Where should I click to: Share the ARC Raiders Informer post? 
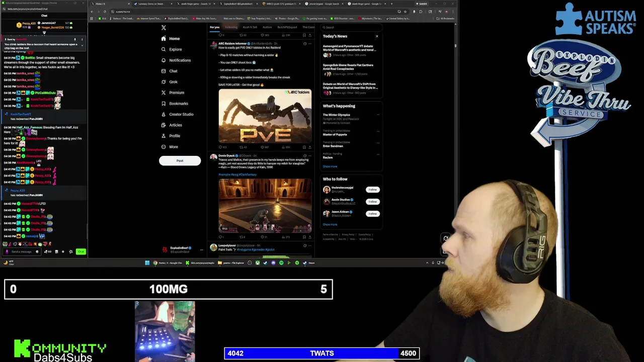310,147
